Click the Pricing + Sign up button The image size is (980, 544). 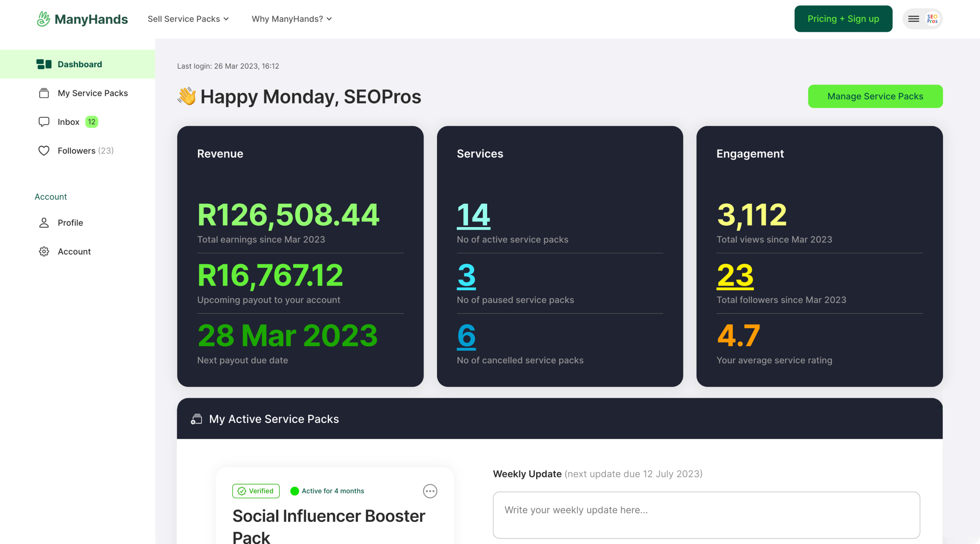coord(843,19)
